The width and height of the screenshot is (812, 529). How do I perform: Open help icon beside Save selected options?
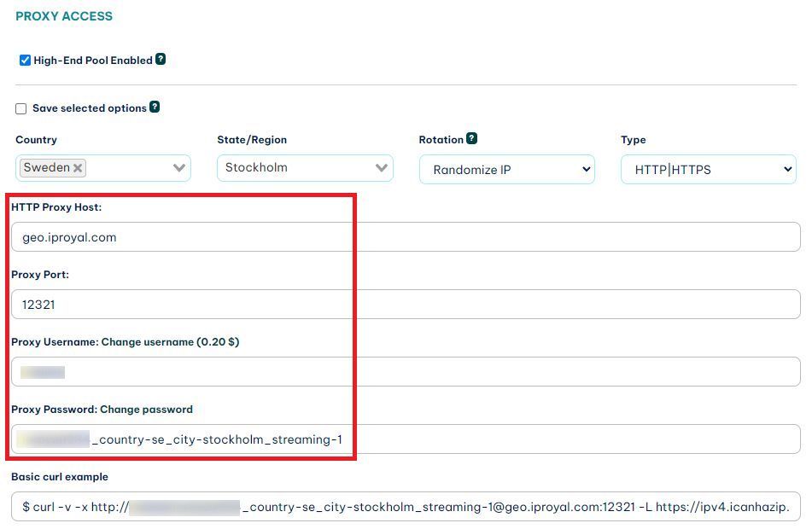click(x=155, y=107)
